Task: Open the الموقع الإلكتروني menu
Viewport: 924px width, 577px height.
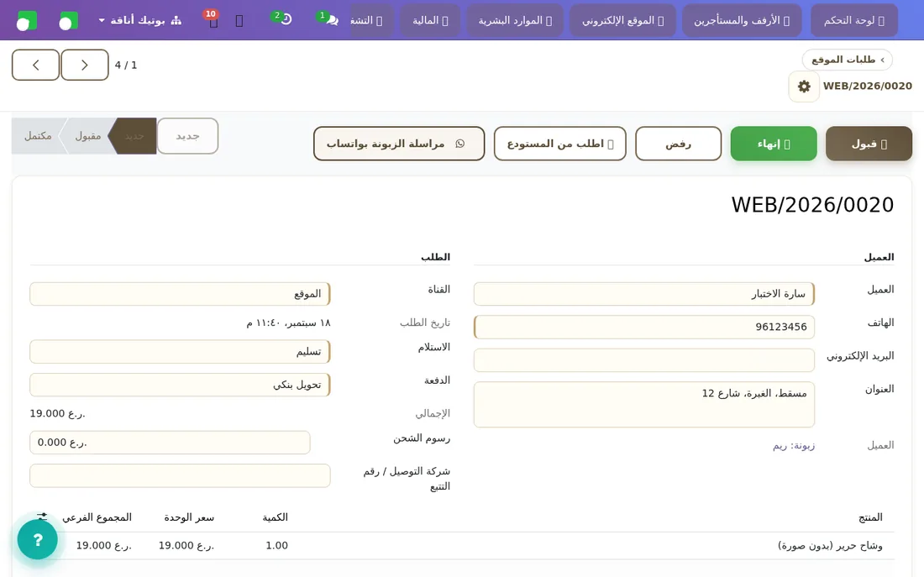Action: 623,21
